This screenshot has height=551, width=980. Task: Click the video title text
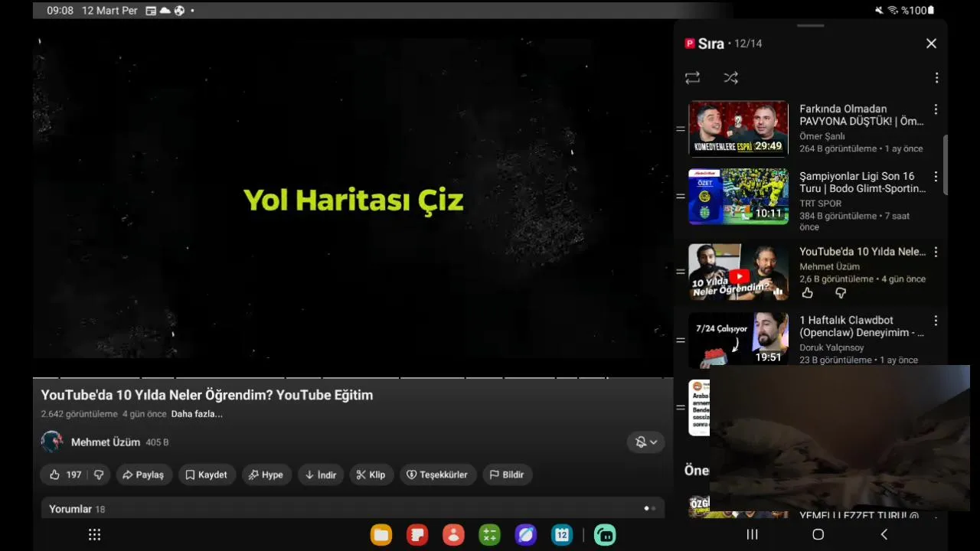(x=207, y=395)
